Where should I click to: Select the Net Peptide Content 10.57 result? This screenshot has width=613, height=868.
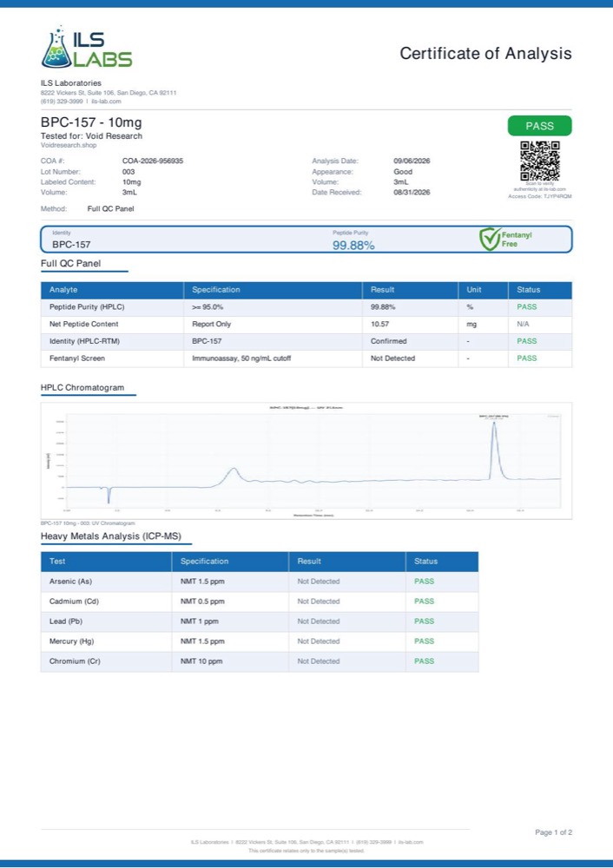[380, 324]
